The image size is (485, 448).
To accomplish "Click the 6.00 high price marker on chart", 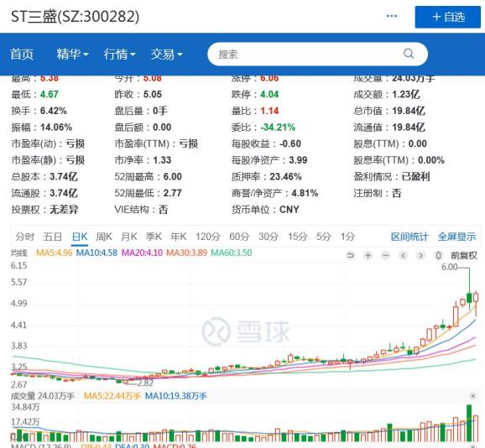I will pyautogui.click(x=449, y=267).
